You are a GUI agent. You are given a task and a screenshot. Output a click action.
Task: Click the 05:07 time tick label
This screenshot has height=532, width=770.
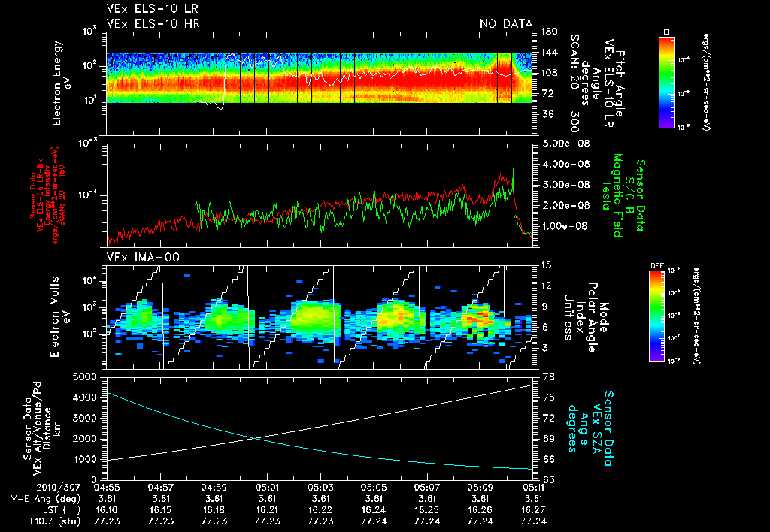(427, 488)
